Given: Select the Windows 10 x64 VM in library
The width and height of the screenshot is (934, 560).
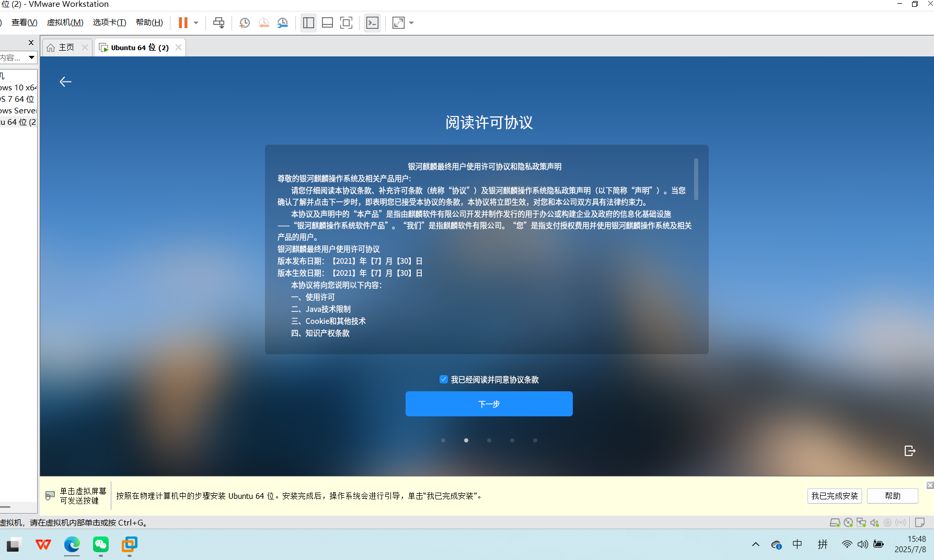Looking at the screenshot, I should coord(18,88).
